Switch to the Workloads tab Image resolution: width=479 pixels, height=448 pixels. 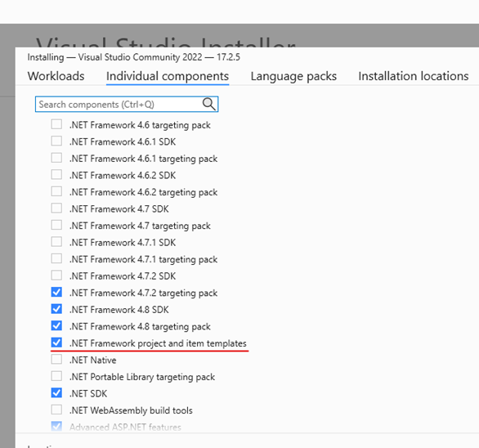point(56,76)
